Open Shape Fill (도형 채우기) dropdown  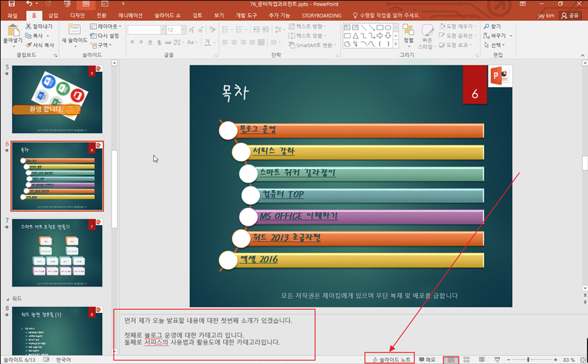click(458, 26)
